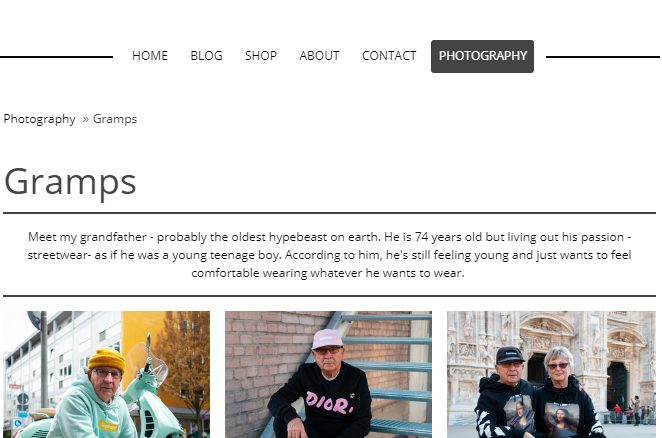Visit the SHOP section

tap(261, 56)
